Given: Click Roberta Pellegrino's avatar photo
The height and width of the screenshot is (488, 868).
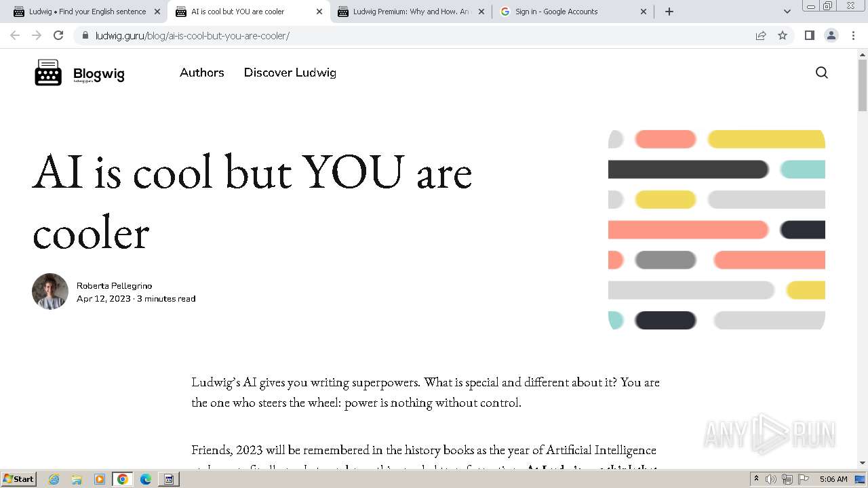Looking at the screenshot, I should tap(50, 291).
